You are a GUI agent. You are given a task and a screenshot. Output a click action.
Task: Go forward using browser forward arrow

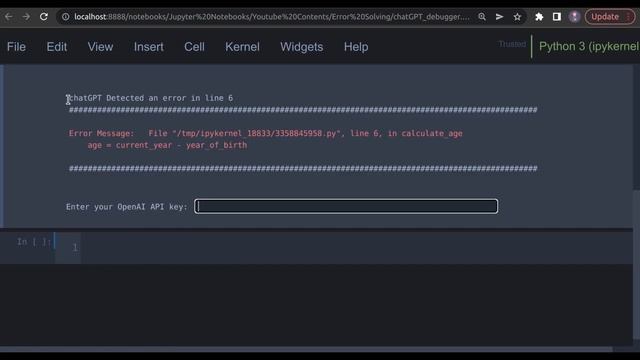pyautogui.click(x=26, y=17)
